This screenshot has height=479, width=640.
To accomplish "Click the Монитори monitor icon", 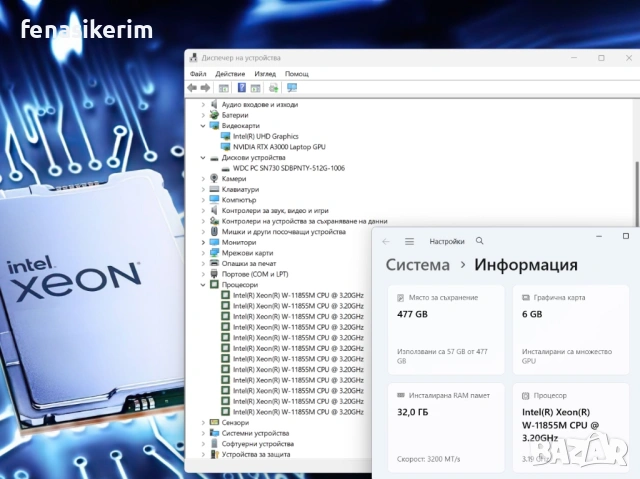I will pos(214,242).
